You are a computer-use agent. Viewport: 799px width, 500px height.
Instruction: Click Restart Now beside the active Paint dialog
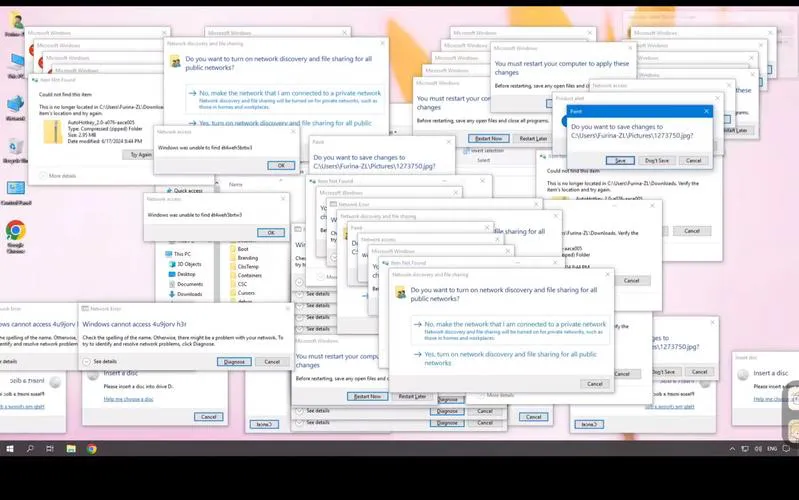click(x=488, y=139)
